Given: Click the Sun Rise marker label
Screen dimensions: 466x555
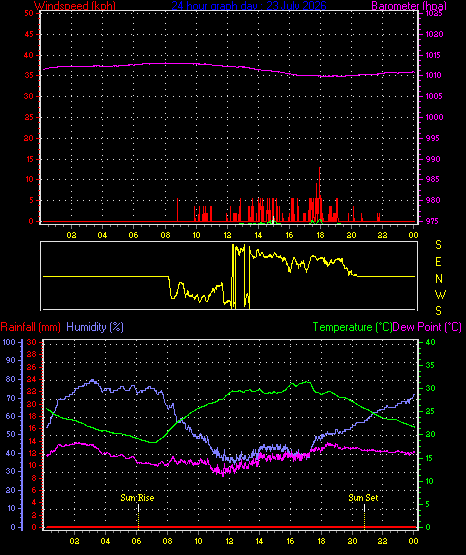Looking at the screenshot, I should coord(137,498).
